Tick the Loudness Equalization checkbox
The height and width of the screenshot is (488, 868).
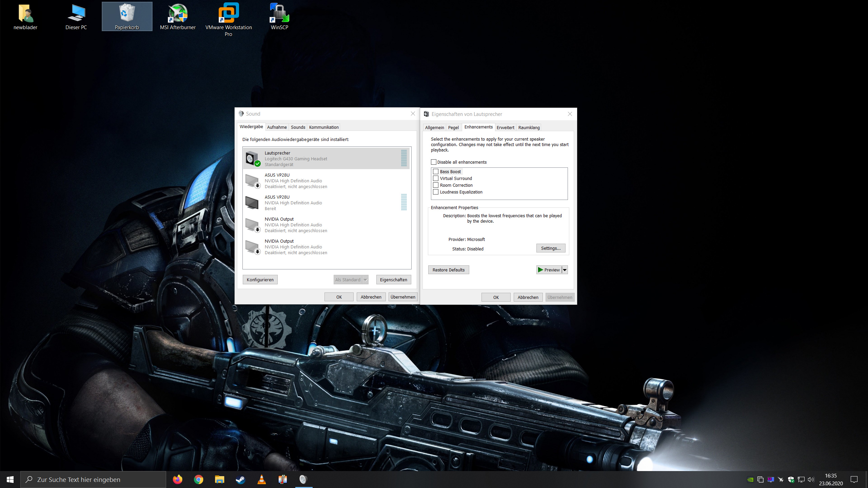(436, 192)
